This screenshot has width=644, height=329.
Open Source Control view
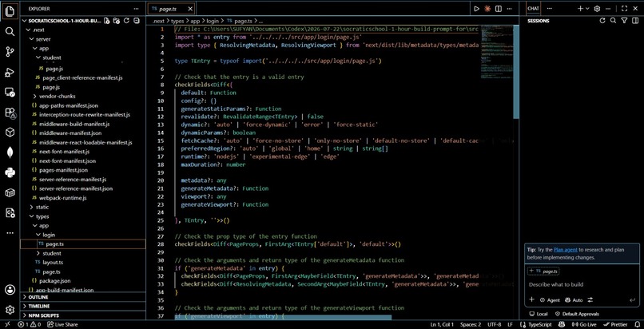click(10, 52)
